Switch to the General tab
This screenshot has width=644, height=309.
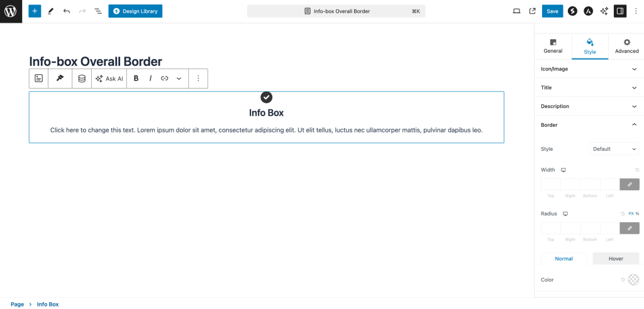click(553, 46)
